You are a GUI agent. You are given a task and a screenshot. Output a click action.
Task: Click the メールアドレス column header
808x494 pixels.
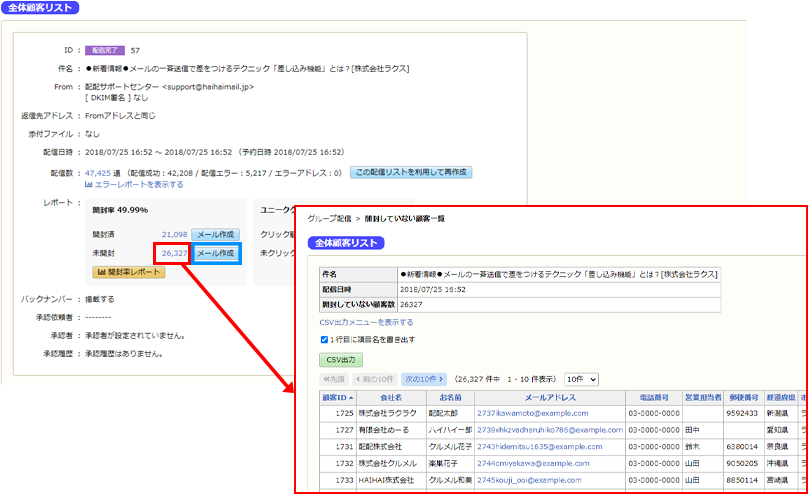(x=550, y=398)
